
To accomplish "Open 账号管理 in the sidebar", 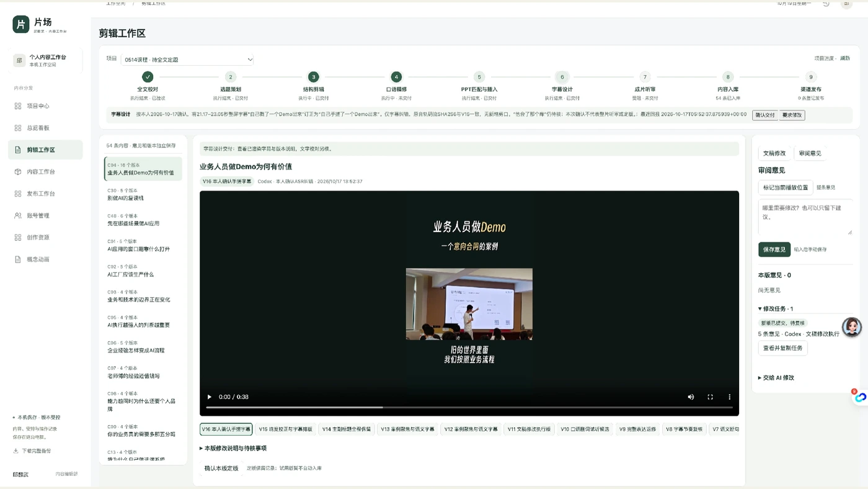I will click(x=45, y=215).
